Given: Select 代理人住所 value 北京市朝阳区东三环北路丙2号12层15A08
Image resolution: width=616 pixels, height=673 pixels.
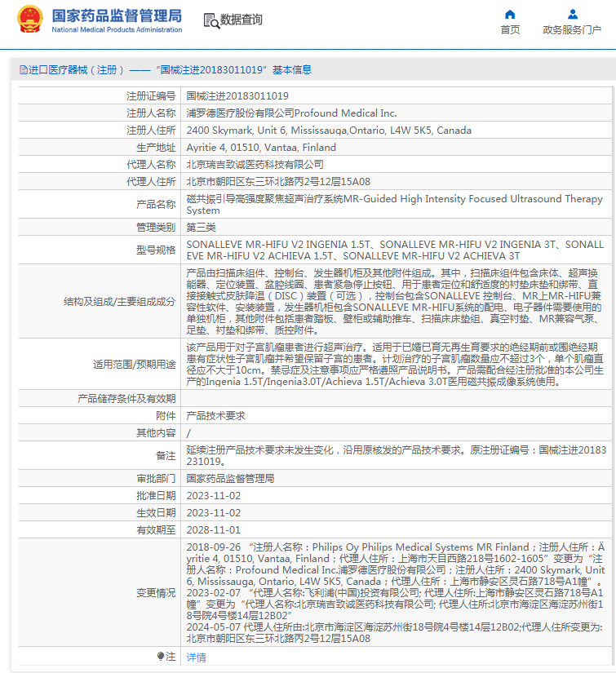Looking at the screenshot, I should pyautogui.click(x=278, y=182).
